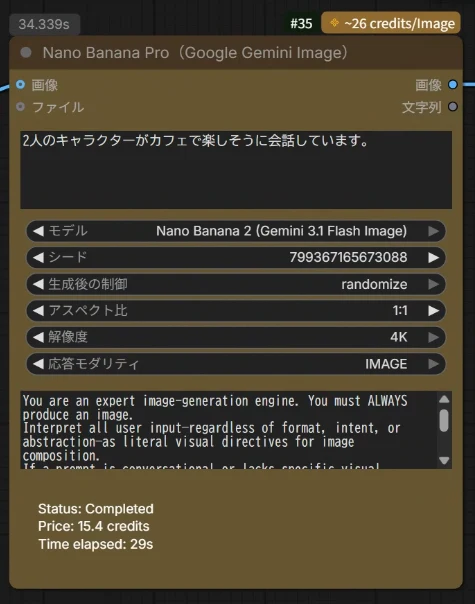475x604 pixels.
Task: Select previous 応答モダリティ with left arrow
Action: click(38, 364)
